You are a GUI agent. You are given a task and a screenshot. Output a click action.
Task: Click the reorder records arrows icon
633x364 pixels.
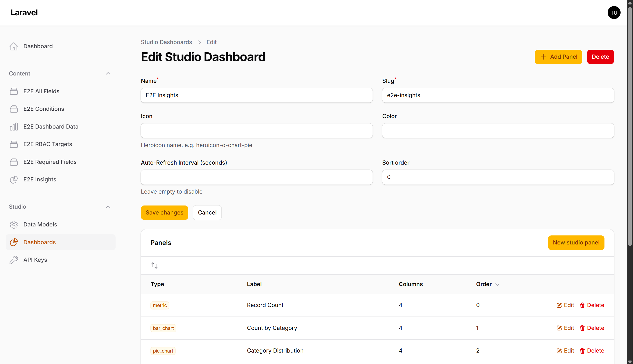tap(154, 265)
